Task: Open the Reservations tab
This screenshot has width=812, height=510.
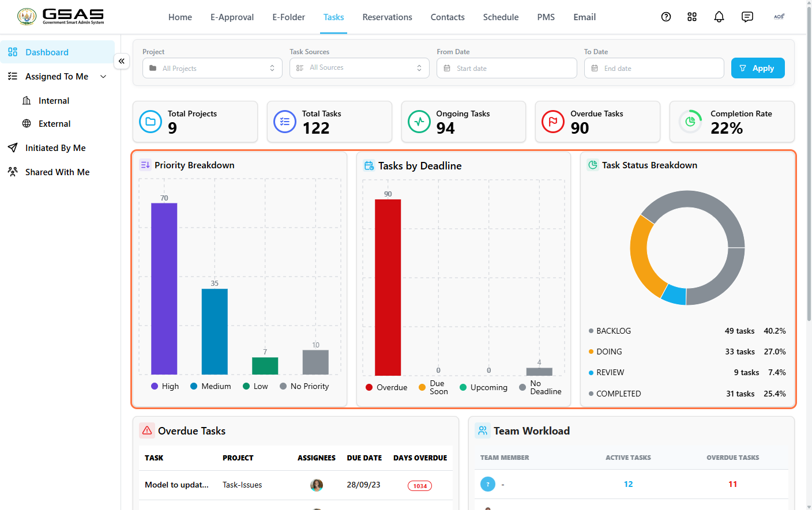Action: (388, 17)
